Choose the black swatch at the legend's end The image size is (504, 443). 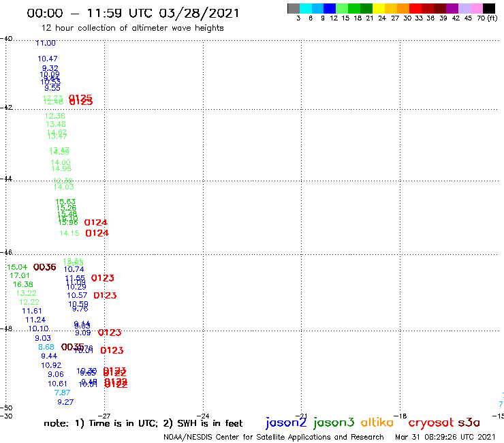point(489,8)
